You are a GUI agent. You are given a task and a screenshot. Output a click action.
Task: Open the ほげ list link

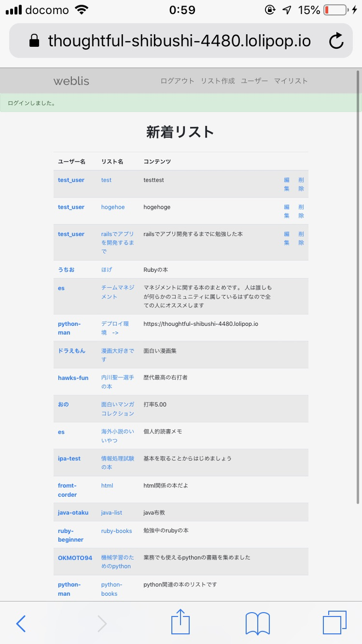point(107,270)
